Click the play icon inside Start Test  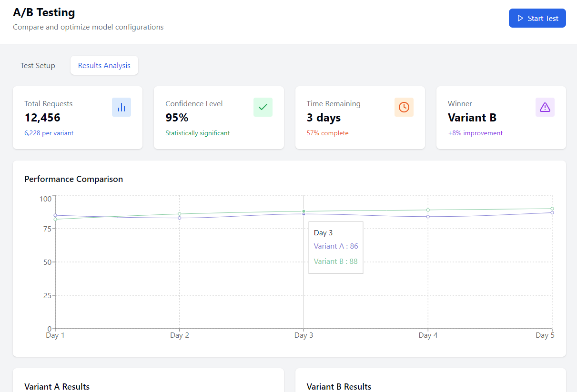coord(520,18)
